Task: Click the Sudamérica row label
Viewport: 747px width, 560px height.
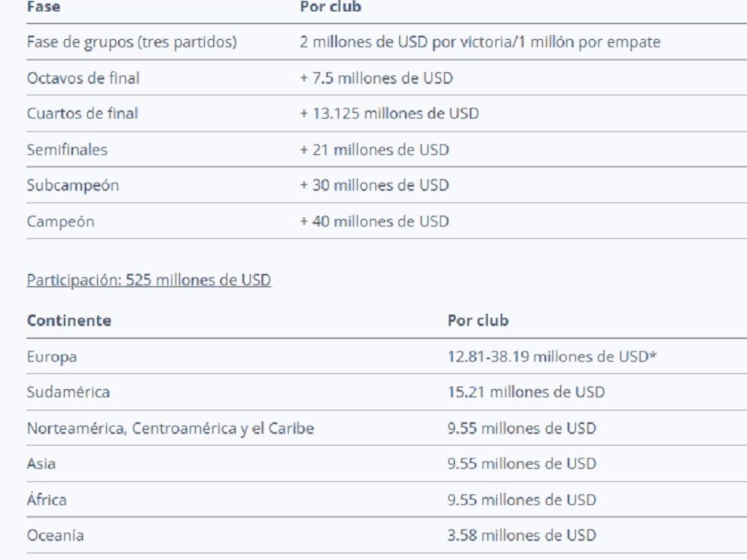Action: 68,392
